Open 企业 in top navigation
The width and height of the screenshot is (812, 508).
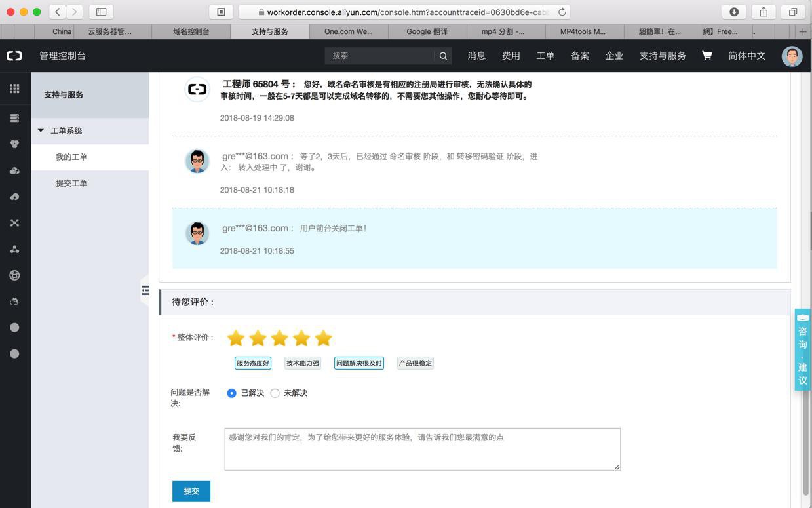[x=614, y=56]
